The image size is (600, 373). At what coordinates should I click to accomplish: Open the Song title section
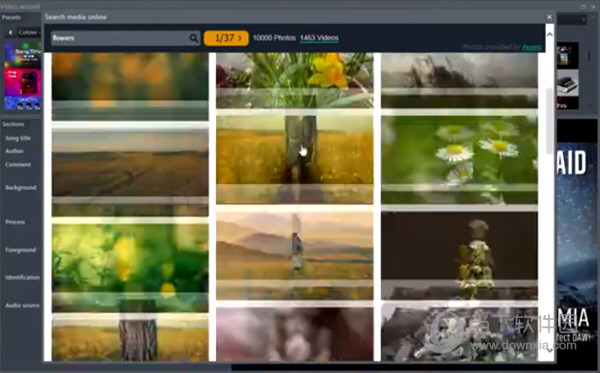(x=18, y=138)
